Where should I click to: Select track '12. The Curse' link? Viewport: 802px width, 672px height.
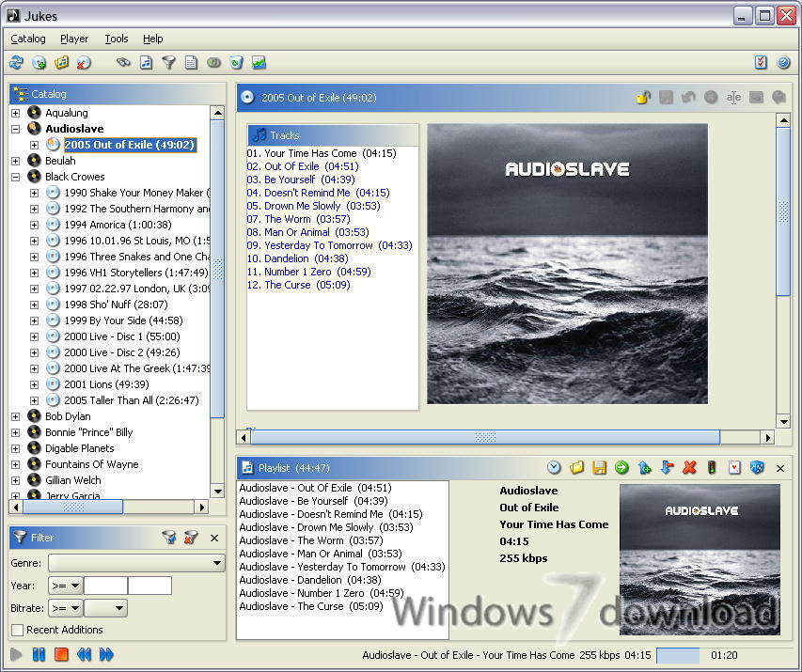(x=298, y=285)
